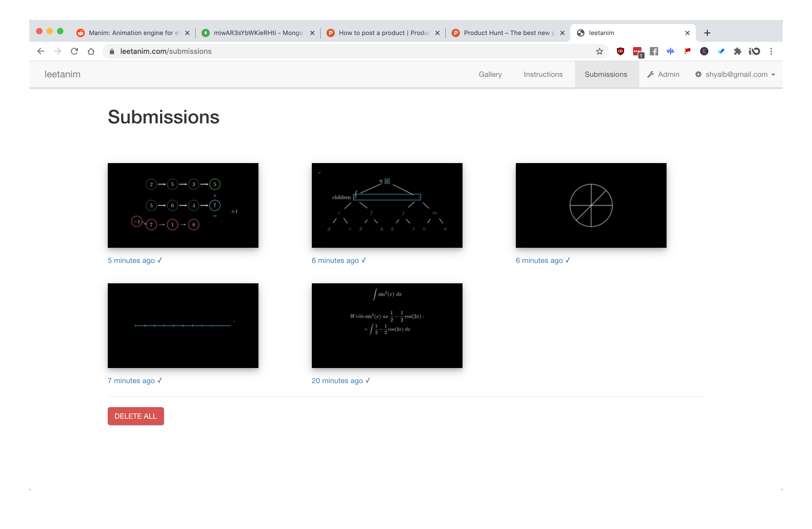The width and height of the screenshot is (812, 529).
Task: Switch to the Manim: Animation engine tab
Action: (x=133, y=33)
